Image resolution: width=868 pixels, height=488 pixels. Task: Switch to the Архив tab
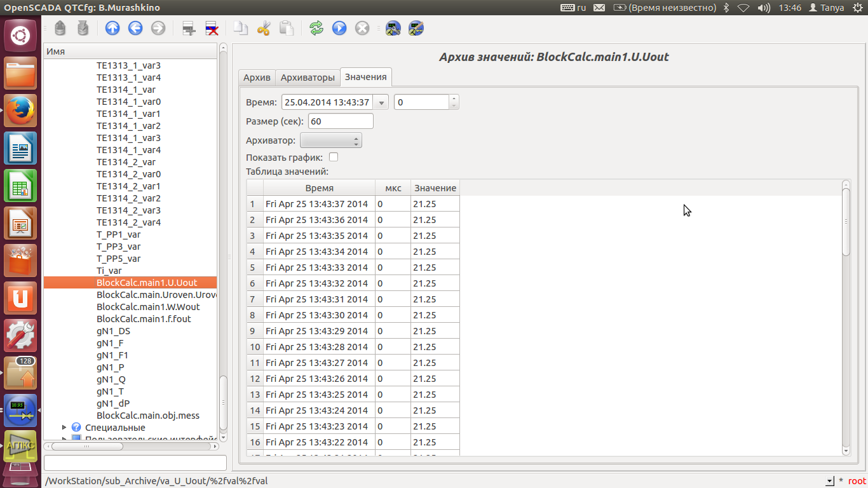click(257, 78)
